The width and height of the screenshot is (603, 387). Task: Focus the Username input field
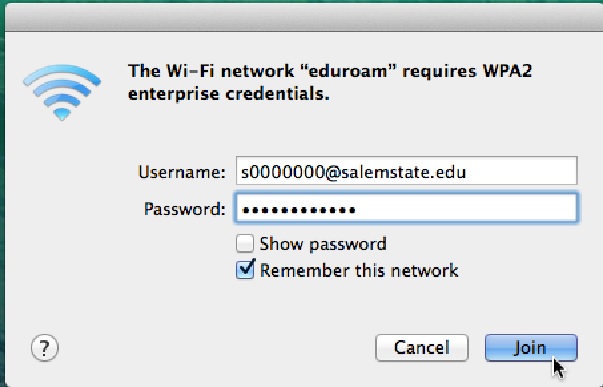tap(406, 170)
